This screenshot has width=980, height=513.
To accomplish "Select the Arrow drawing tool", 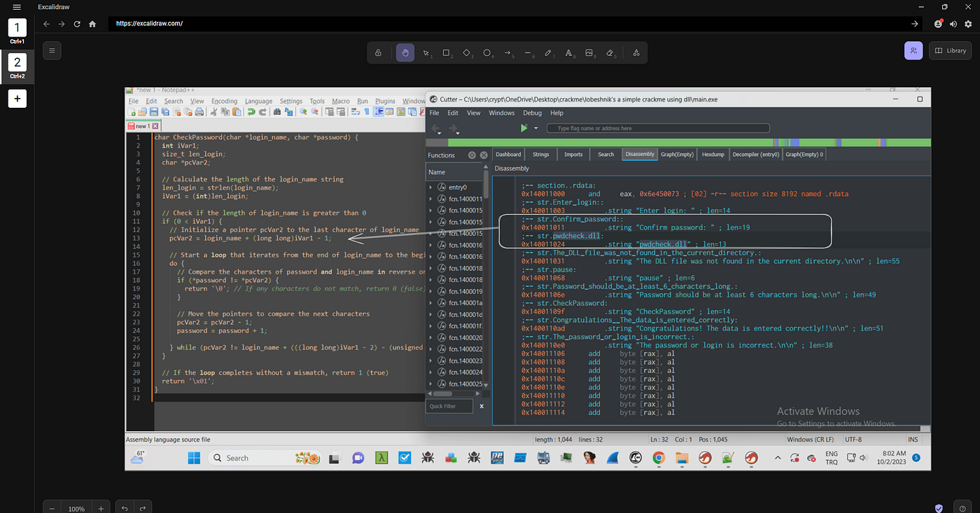I will tap(507, 52).
